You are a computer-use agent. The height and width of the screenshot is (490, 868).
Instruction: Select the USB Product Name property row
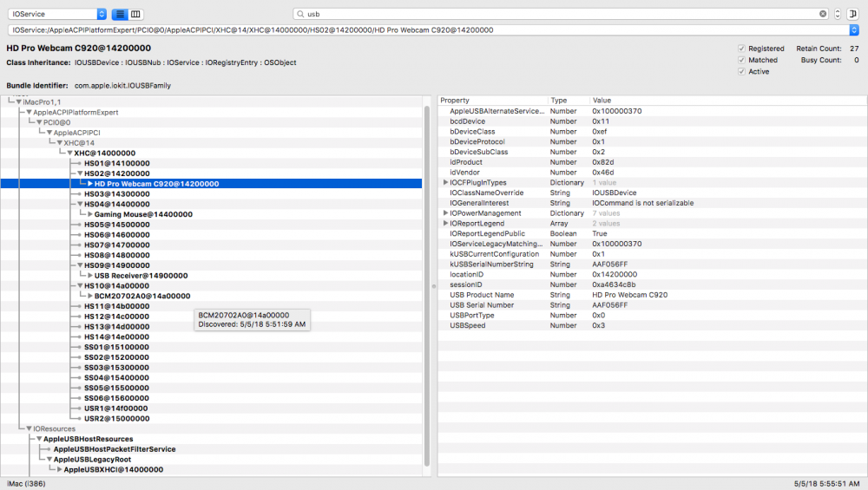(x=652, y=295)
